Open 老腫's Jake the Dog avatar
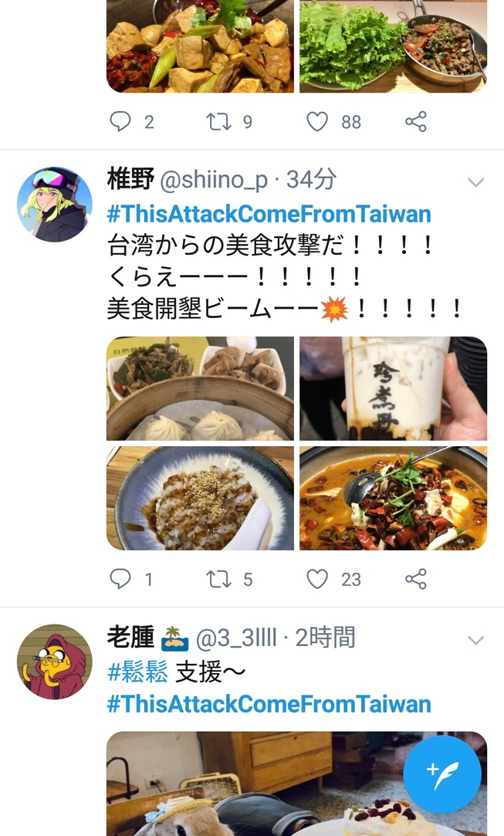The height and width of the screenshot is (836, 504). pyautogui.click(x=54, y=662)
